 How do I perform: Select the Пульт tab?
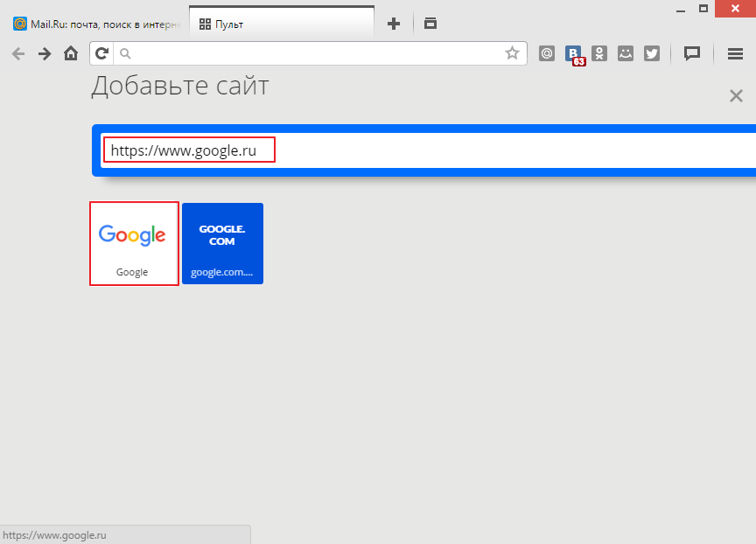tap(282, 23)
